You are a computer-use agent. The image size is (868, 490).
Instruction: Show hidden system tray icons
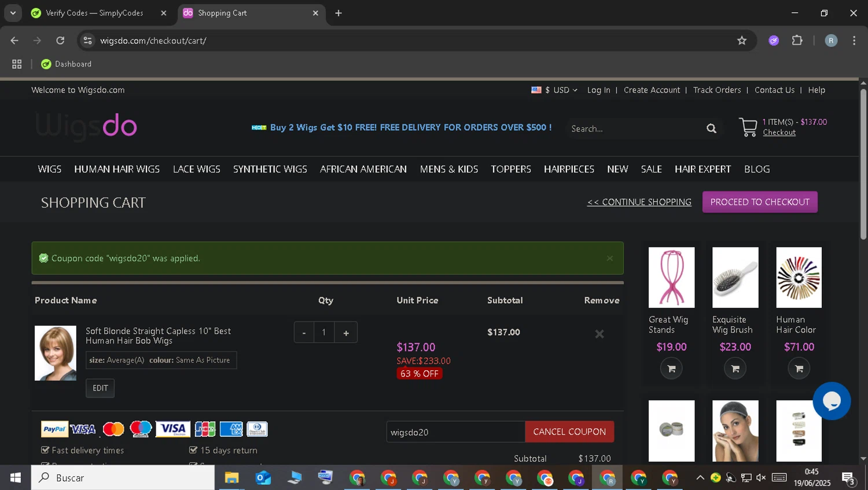coord(700,478)
